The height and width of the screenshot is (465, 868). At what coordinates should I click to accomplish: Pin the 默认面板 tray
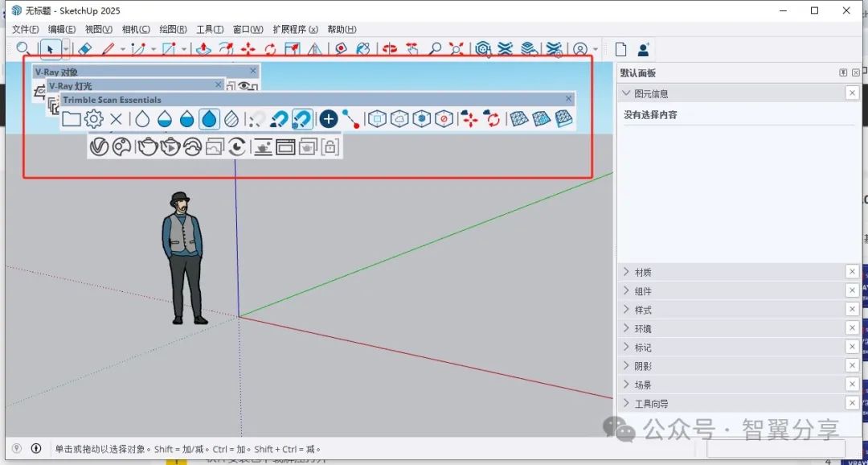843,72
